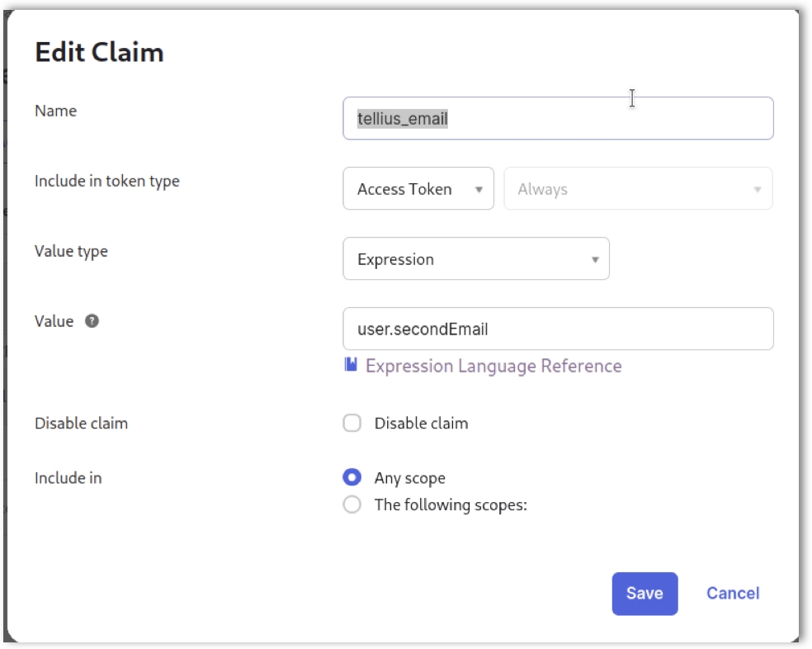812x649 pixels.
Task: Expand the Value type Expression dropdown
Action: [x=475, y=259]
